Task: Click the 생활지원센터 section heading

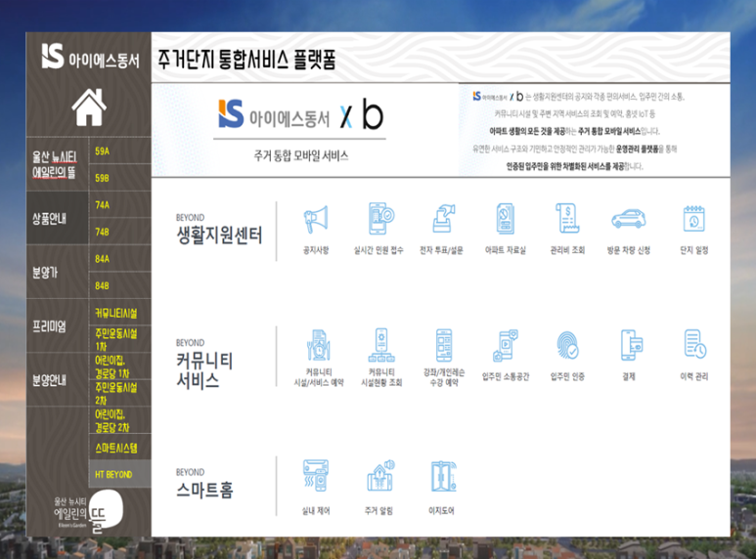Action: tap(219, 236)
